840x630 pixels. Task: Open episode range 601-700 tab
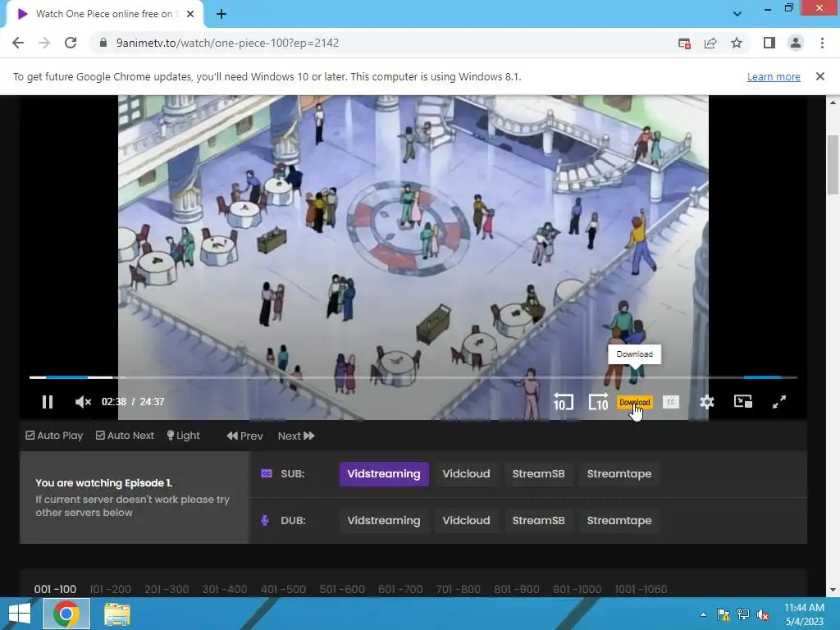pyautogui.click(x=400, y=589)
